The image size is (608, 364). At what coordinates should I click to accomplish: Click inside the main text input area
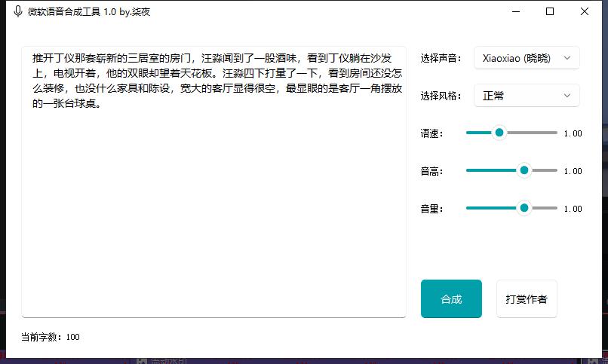213,211
